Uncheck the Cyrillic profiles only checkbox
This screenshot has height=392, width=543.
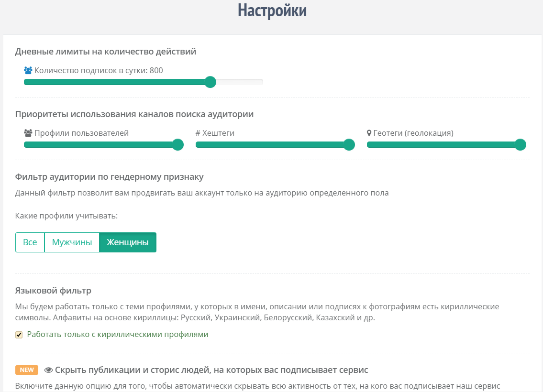(19, 335)
